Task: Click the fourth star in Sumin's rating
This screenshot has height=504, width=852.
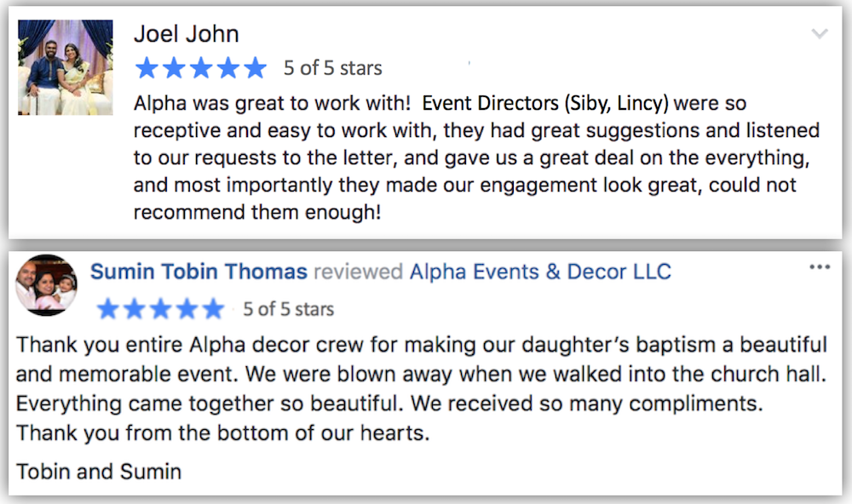Action: [187, 309]
